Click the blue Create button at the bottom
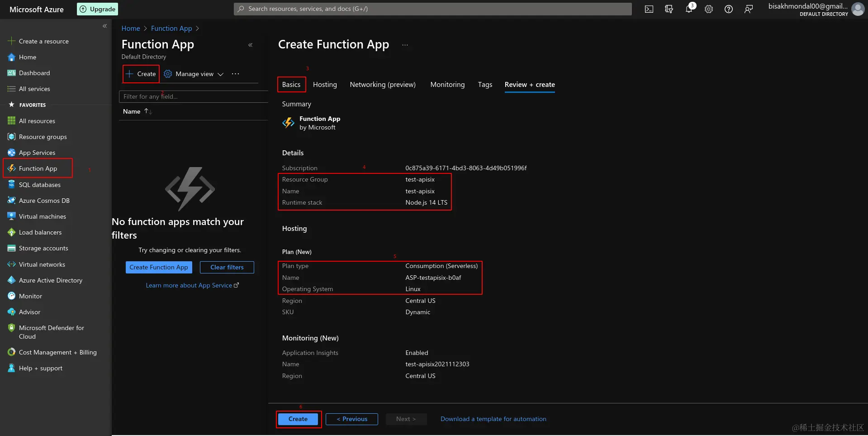Screen dimensions: 868x436 [x=298, y=419]
